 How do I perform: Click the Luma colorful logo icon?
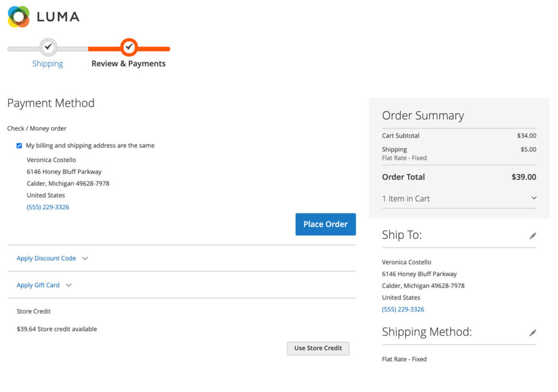pos(19,17)
